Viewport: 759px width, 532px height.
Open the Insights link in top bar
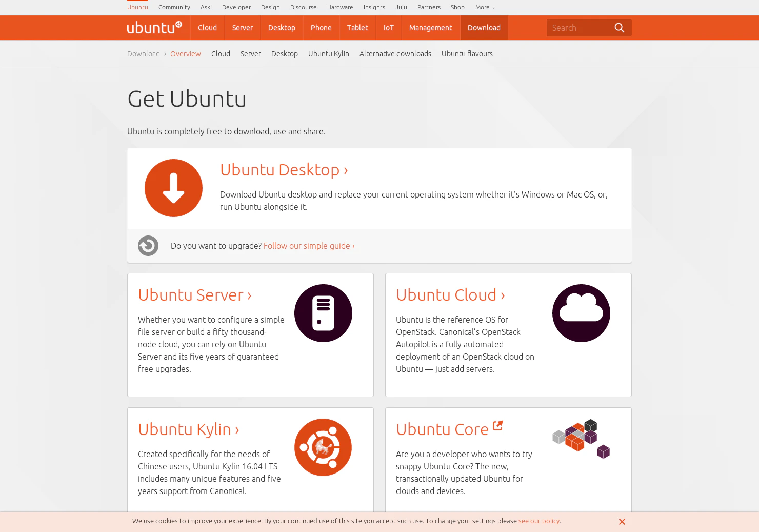click(374, 7)
